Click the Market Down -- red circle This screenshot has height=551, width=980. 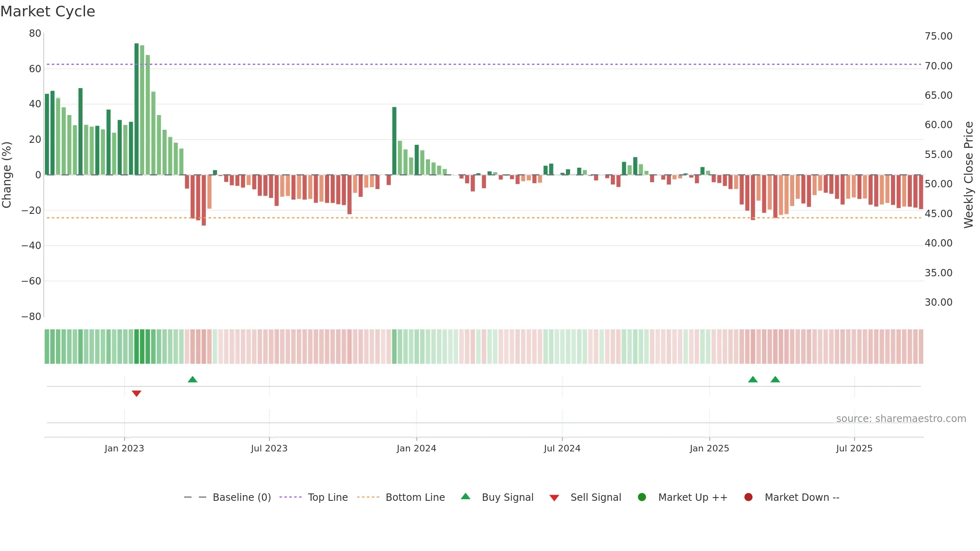click(x=748, y=497)
